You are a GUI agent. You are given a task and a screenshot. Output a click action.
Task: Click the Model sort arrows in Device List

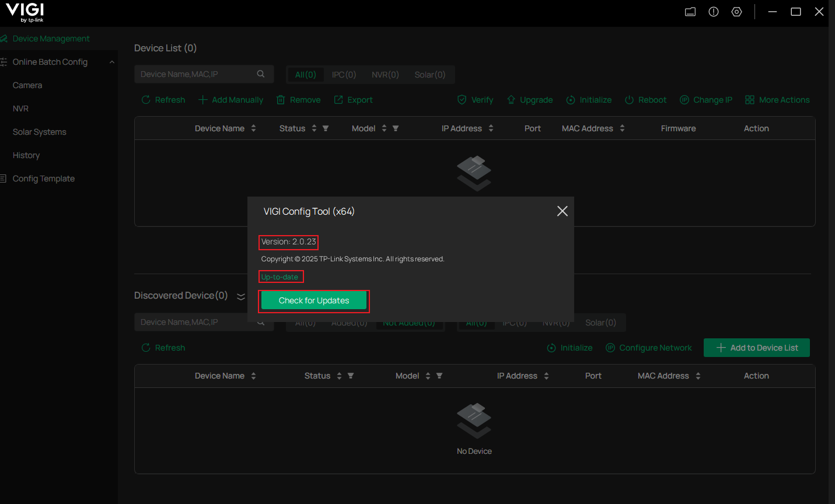(384, 128)
